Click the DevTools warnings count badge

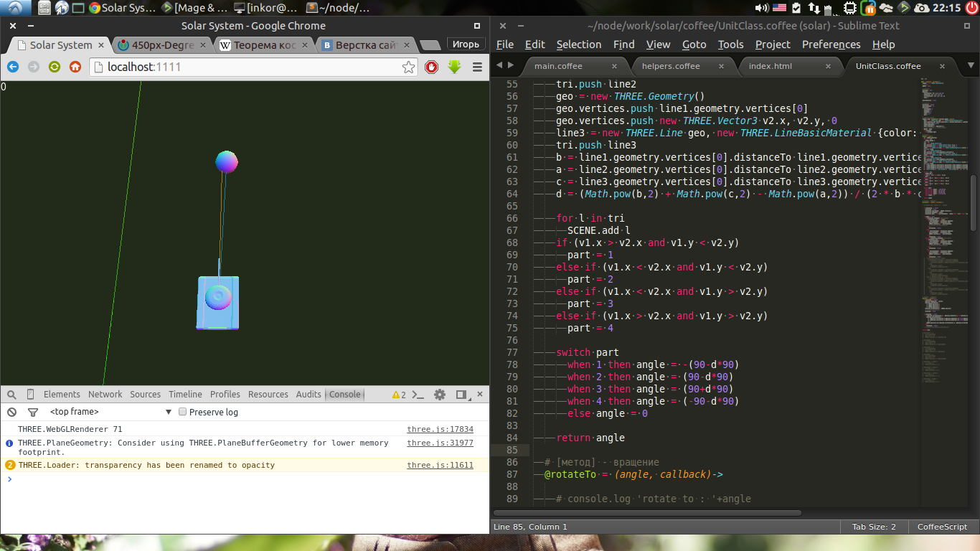pos(399,395)
